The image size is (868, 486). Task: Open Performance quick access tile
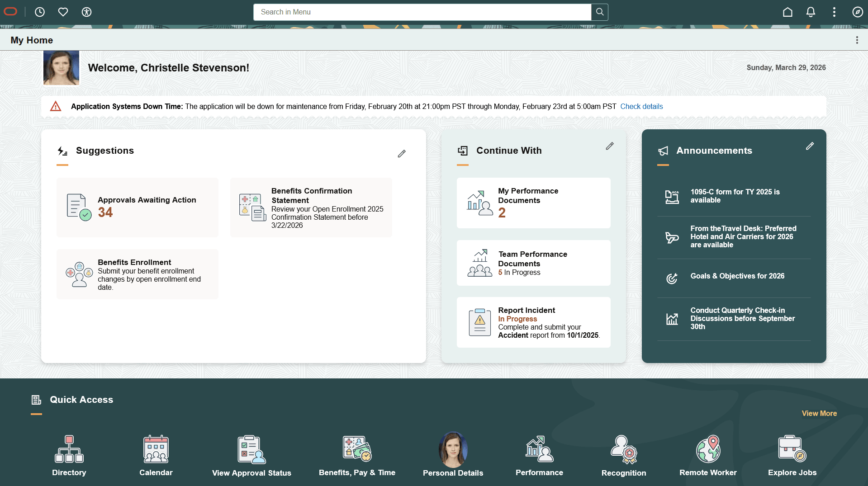point(539,456)
